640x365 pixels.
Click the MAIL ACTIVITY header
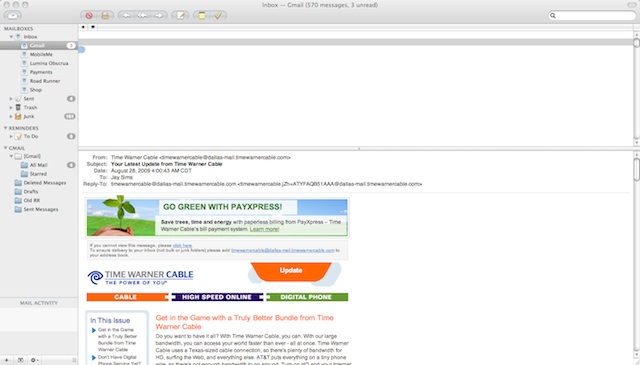click(x=39, y=303)
